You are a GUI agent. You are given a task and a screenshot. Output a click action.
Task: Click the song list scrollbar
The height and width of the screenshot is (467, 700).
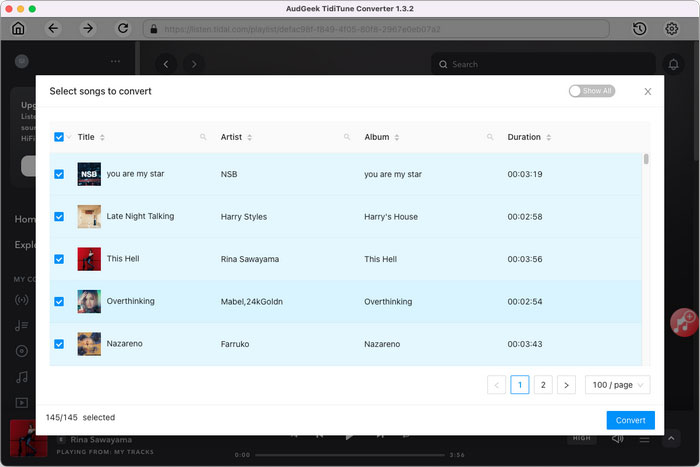point(646,159)
